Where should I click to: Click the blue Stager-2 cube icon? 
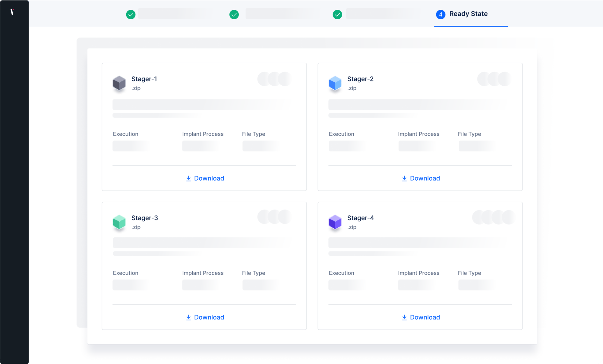point(335,83)
